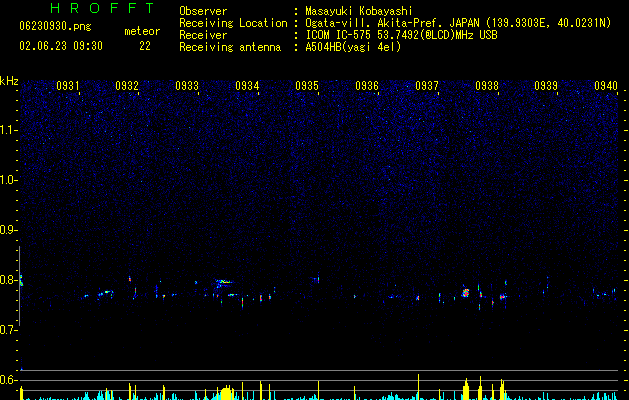Click the 0940 time marker
Image resolution: width=629 pixels, height=400 pixels.
606,86
